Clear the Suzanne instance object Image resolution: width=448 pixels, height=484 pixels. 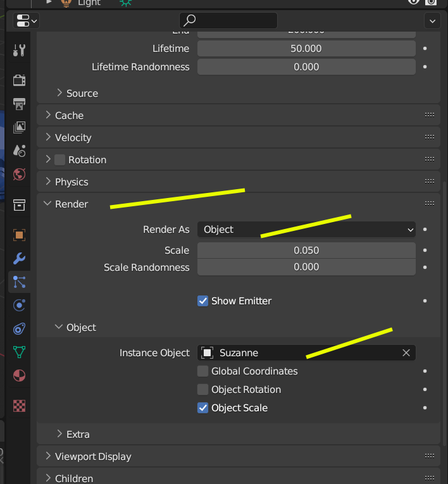(x=406, y=353)
